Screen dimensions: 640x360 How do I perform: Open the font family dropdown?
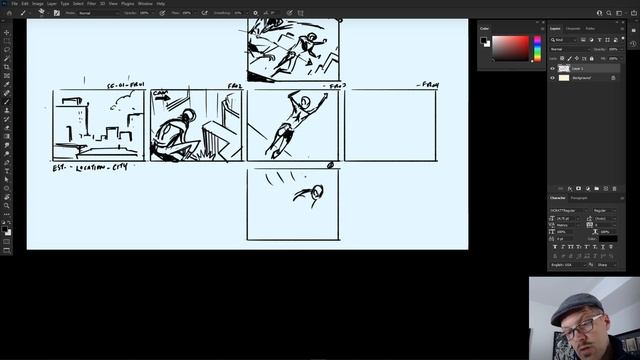(569, 211)
